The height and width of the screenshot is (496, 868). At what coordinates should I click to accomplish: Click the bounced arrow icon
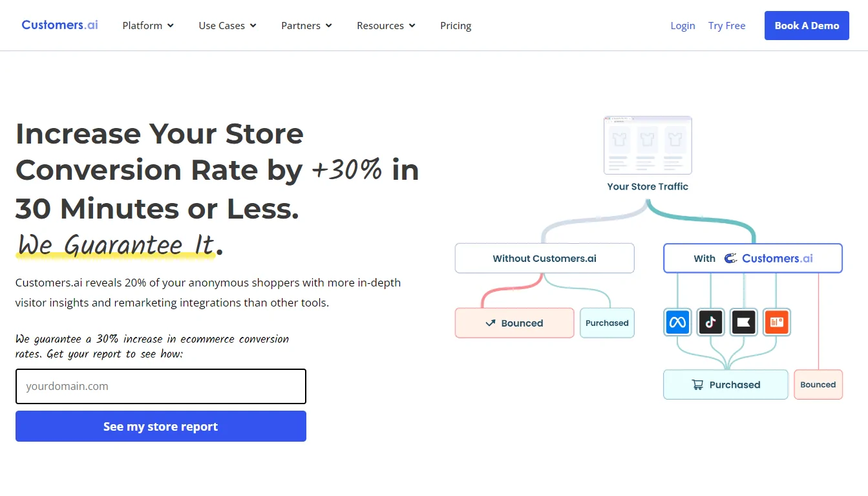[491, 323]
